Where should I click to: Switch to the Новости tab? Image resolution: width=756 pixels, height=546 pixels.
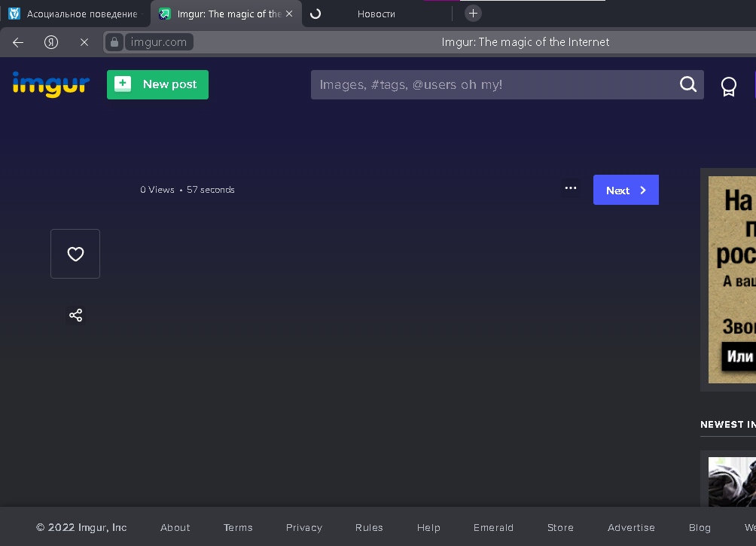click(x=376, y=14)
